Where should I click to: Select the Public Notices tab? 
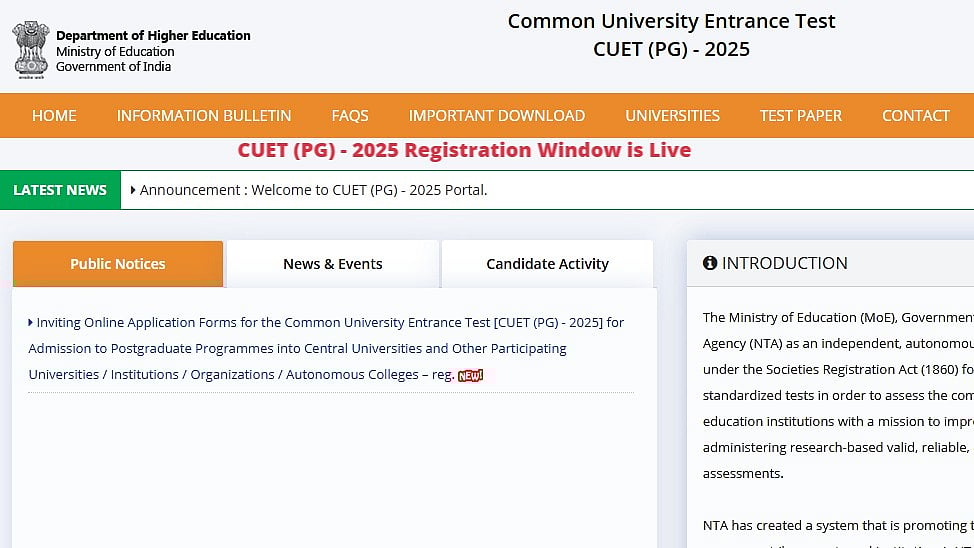[x=118, y=264]
